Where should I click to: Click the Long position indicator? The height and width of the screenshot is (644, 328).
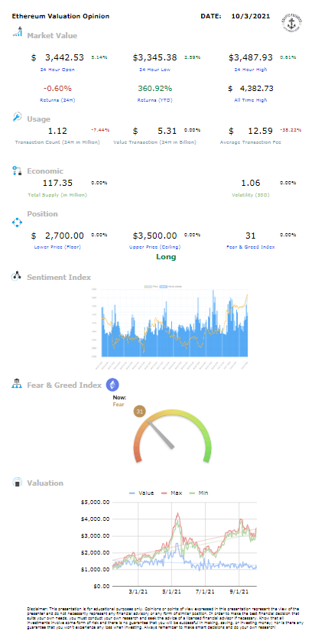166,257
